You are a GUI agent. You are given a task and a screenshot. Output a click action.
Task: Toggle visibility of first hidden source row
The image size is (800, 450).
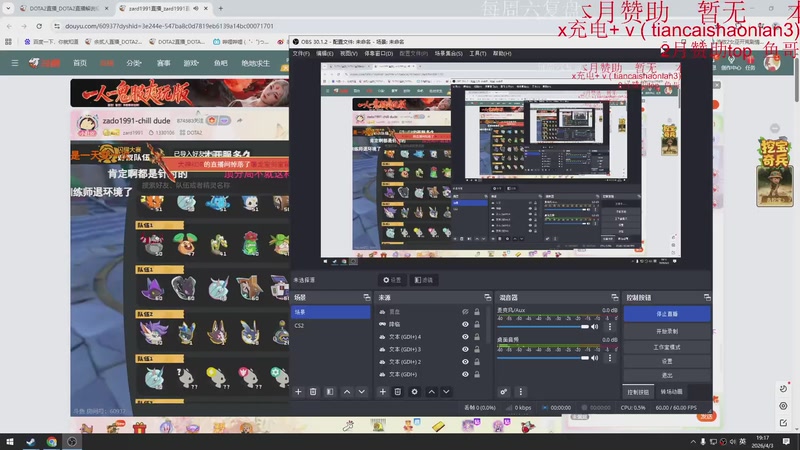pyautogui.click(x=465, y=312)
